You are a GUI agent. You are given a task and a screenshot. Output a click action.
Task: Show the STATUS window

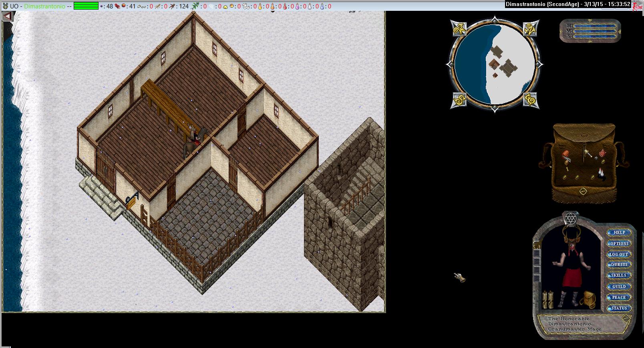point(619,308)
